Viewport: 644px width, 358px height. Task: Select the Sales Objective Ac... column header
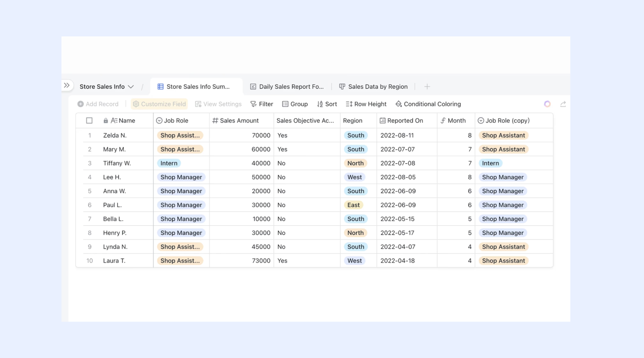coord(307,121)
